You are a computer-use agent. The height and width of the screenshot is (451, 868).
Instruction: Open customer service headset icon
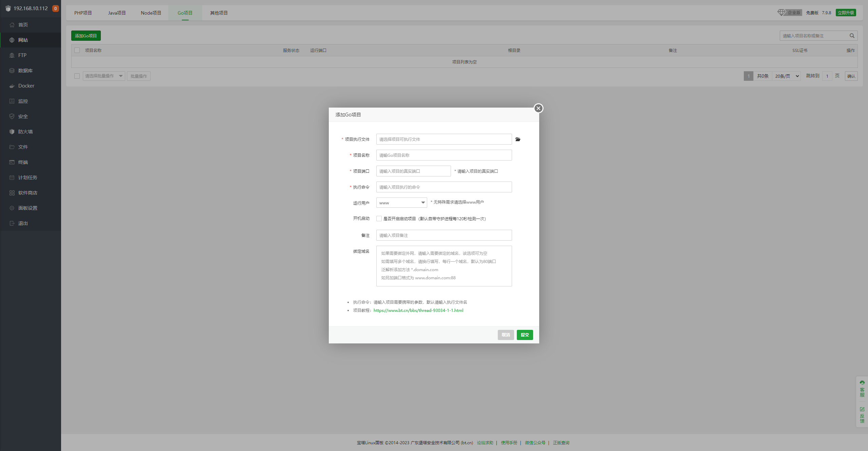pos(862,383)
